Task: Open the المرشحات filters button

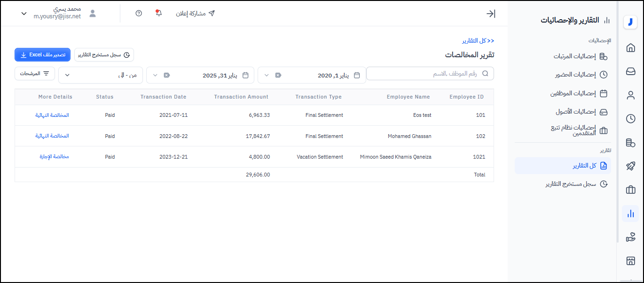Action: 35,74
